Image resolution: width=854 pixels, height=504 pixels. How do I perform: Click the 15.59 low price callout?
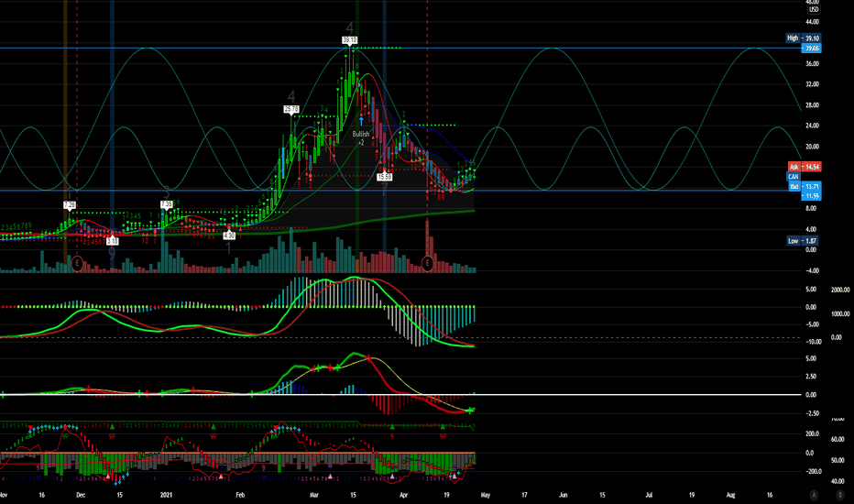click(x=385, y=177)
